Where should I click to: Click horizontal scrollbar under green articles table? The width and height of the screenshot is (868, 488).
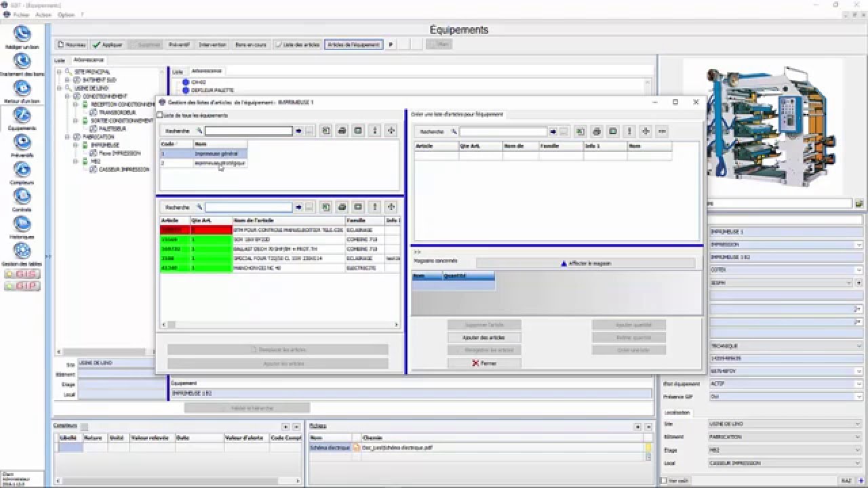click(x=279, y=325)
